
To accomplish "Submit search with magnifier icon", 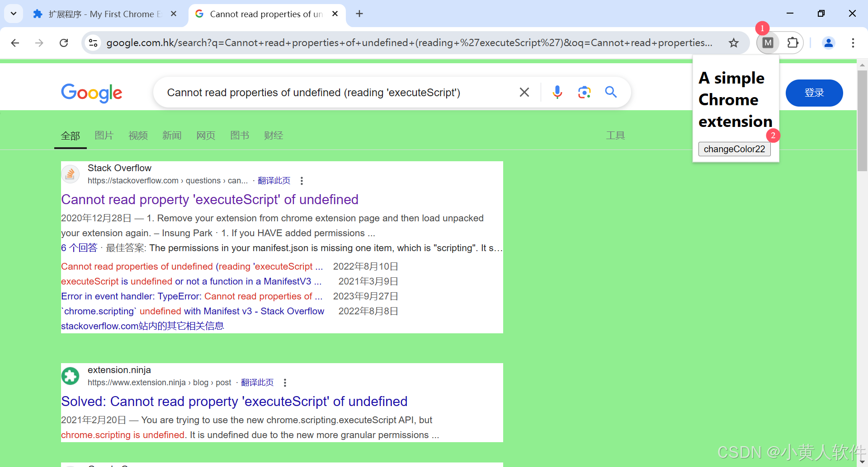I will pos(611,93).
